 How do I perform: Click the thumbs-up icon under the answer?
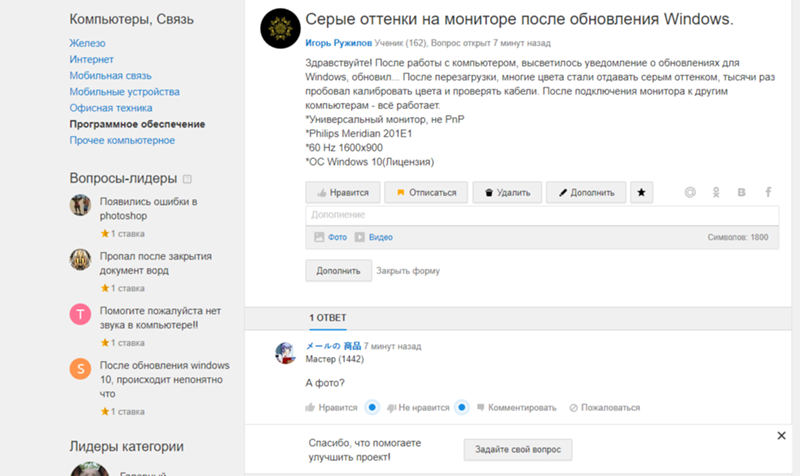click(x=310, y=407)
